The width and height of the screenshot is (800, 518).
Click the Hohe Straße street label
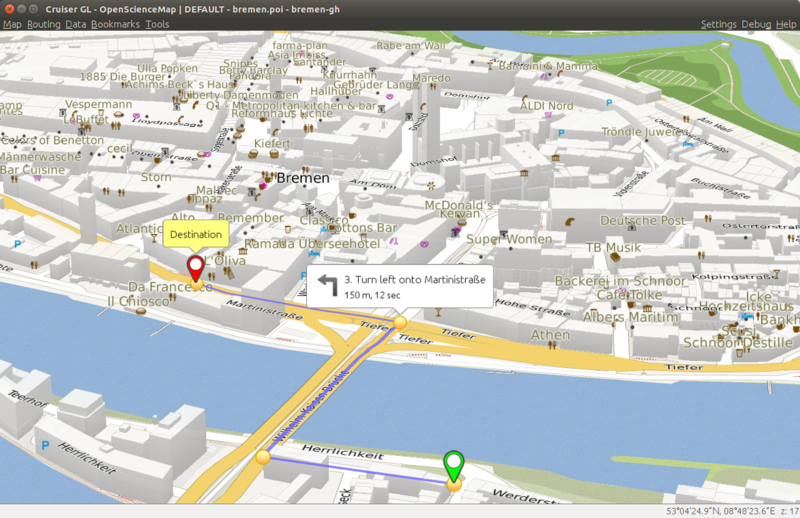532,307
